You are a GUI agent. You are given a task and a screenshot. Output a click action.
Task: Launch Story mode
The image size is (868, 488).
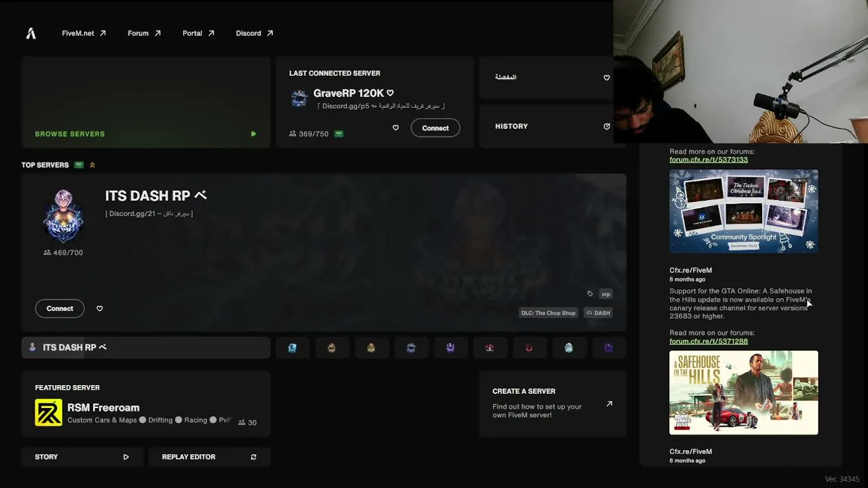[x=82, y=457]
